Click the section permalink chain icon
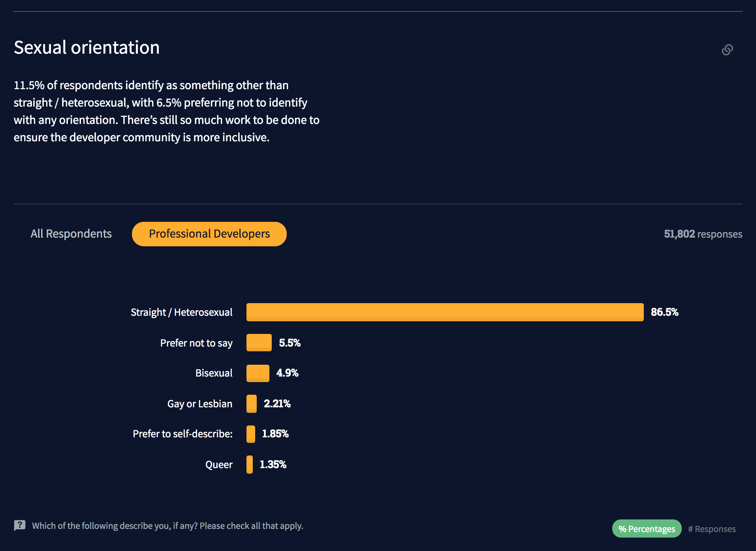 [x=727, y=50]
